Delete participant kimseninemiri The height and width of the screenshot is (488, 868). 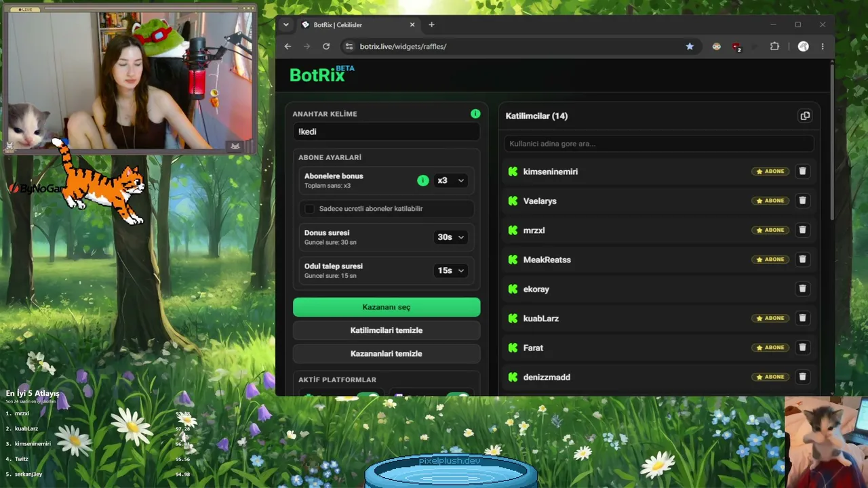802,171
